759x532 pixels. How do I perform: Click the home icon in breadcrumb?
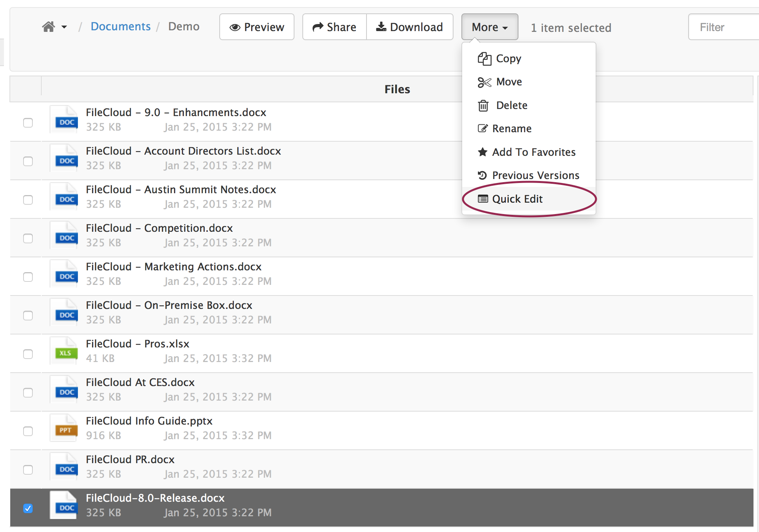(x=48, y=27)
